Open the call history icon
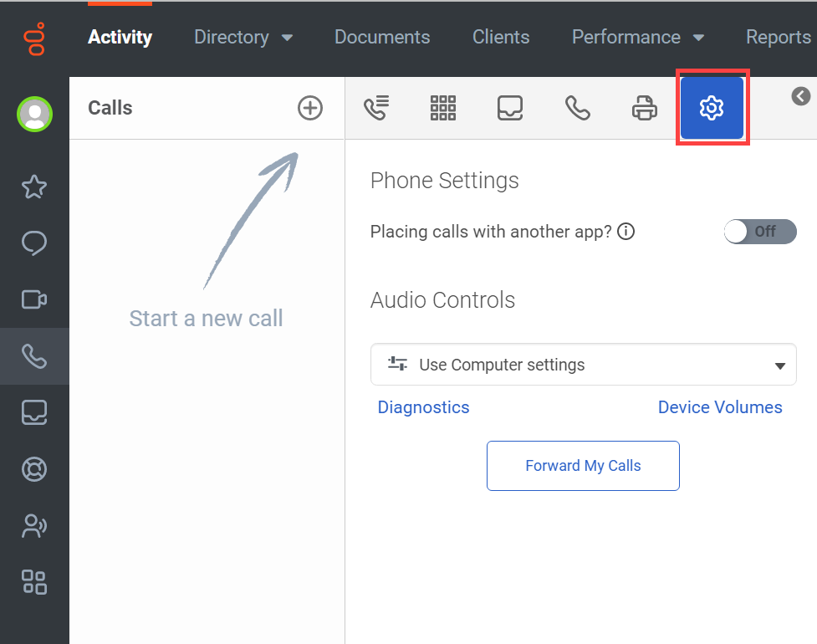 (376, 108)
